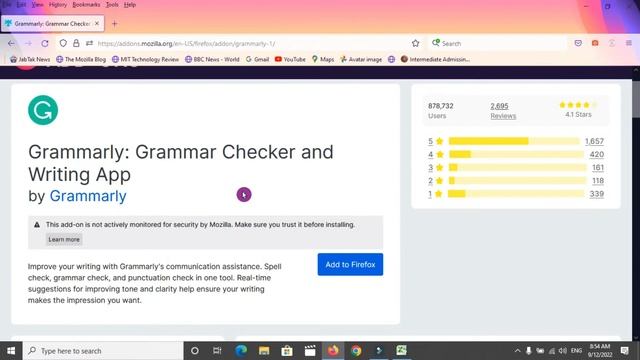Open the Avatar image bookmark

pos(361,59)
